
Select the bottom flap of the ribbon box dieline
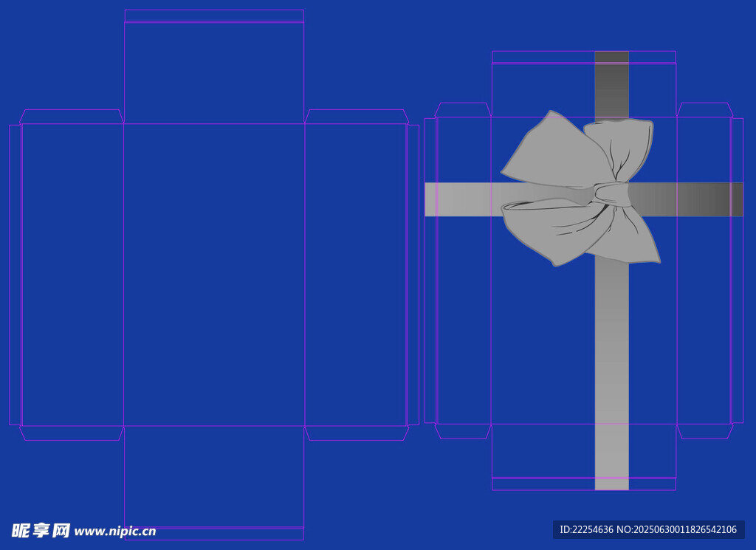(x=546, y=450)
